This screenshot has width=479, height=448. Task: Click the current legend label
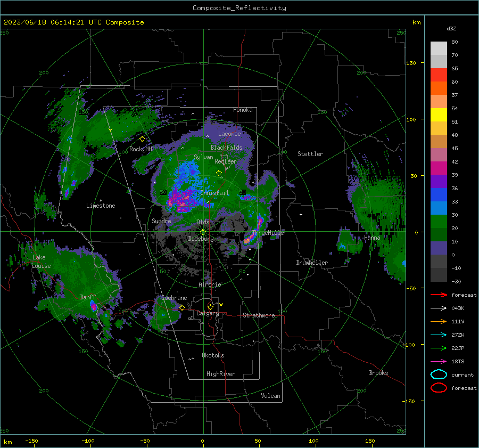[463, 374]
